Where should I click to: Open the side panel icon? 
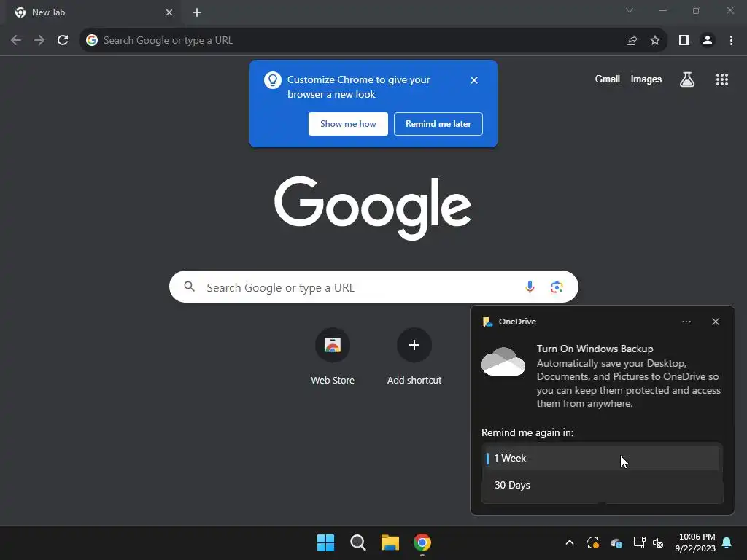684,41
